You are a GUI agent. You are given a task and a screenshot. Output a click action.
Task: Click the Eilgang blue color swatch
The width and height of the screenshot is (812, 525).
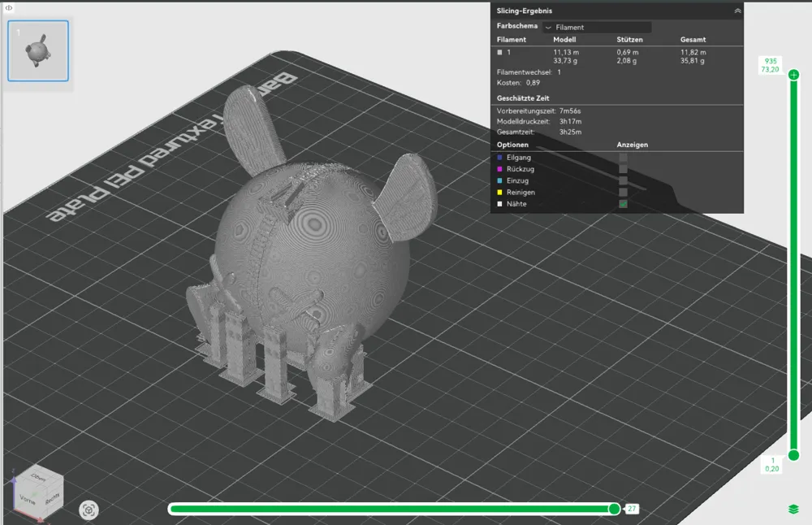(x=499, y=158)
